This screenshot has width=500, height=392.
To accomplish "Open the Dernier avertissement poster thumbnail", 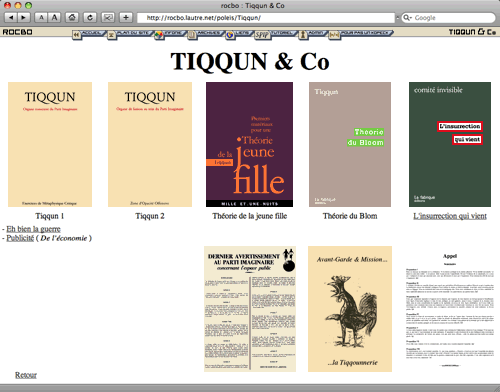I will coord(250,309).
